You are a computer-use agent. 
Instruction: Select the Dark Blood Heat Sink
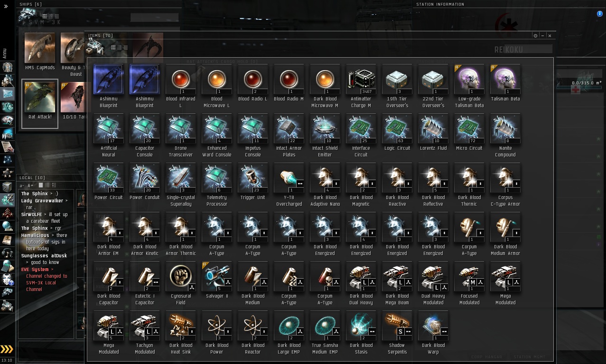(x=181, y=333)
